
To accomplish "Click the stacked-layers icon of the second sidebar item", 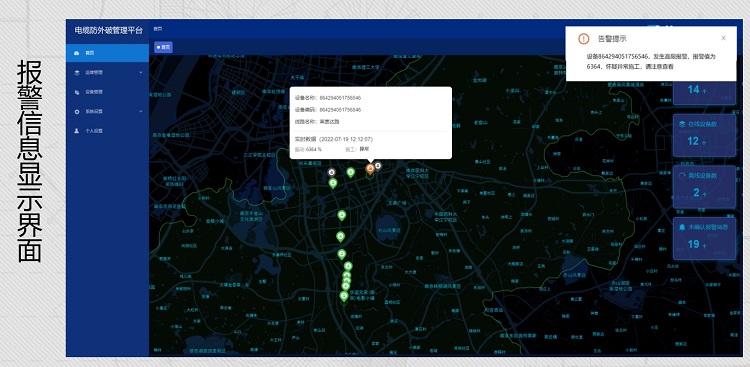I will click(x=77, y=73).
